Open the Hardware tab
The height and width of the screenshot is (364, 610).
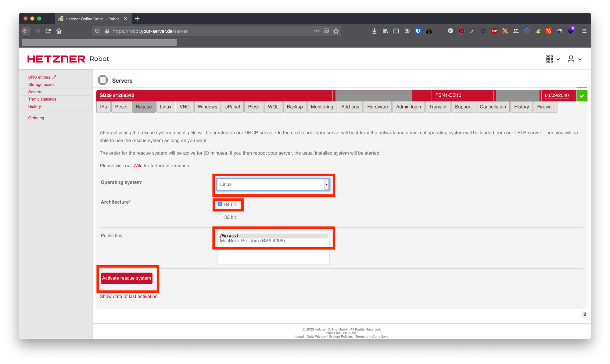(378, 107)
